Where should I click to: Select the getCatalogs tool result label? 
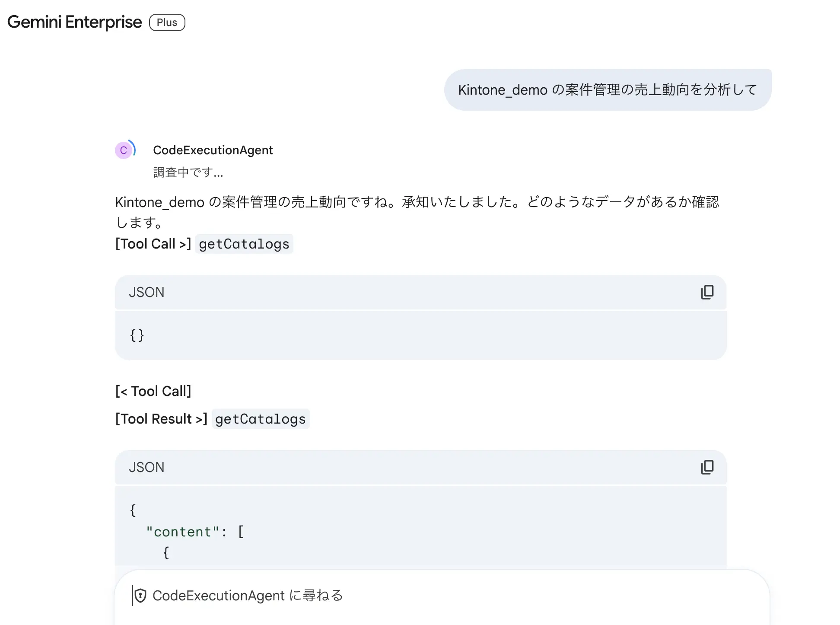click(x=261, y=418)
